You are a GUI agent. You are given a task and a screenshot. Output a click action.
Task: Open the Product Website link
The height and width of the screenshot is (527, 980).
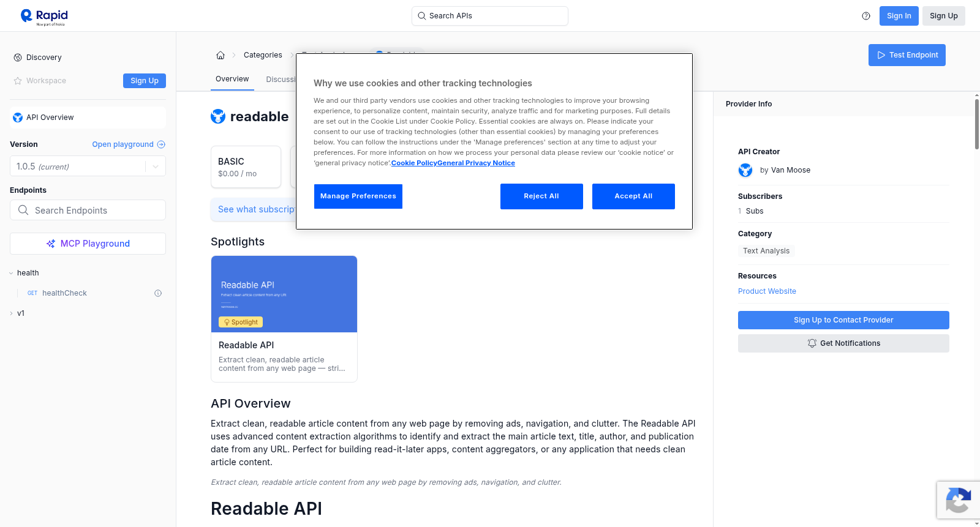point(767,291)
